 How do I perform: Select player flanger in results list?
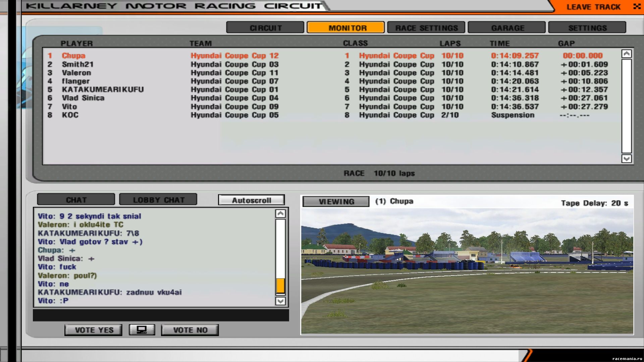[75, 81]
